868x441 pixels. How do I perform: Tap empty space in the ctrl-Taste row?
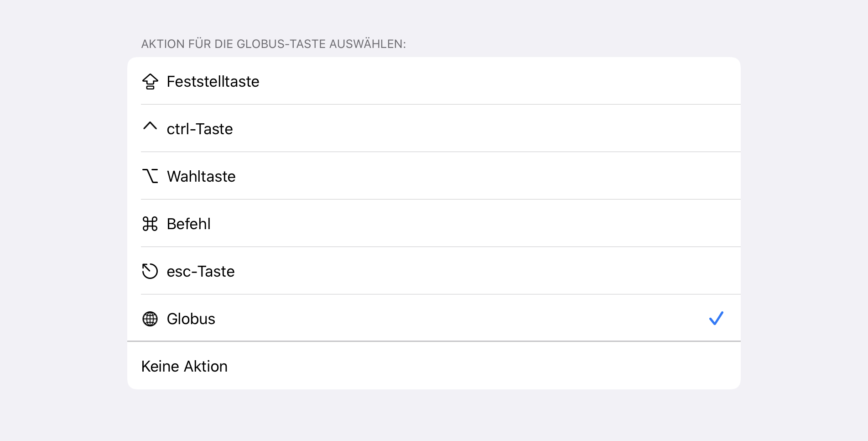click(x=483, y=129)
